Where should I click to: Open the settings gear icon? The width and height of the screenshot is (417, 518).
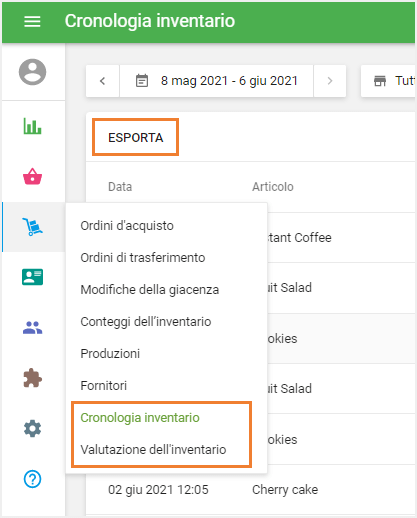[x=32, y=429]
